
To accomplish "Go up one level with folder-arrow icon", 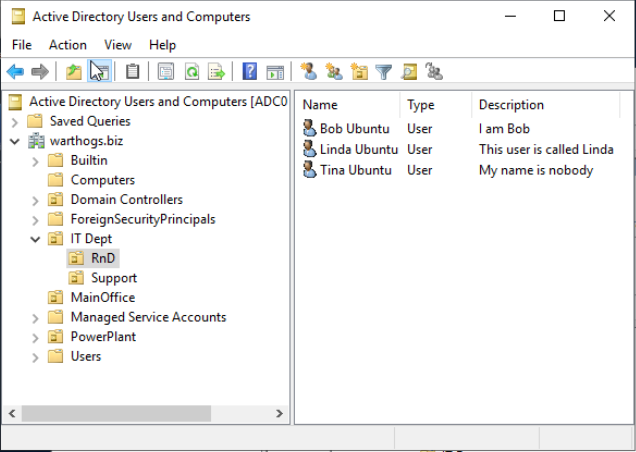I will pyautogui.click(x=74, y=72).
